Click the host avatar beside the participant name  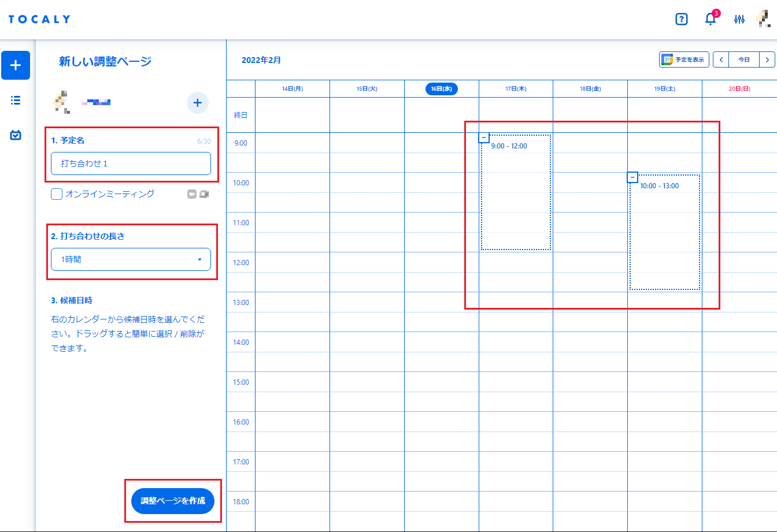(61, 102)
